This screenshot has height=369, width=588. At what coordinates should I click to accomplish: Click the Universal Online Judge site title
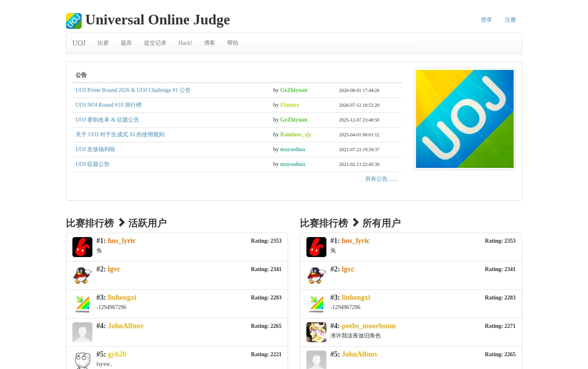[x=158, y=20]
